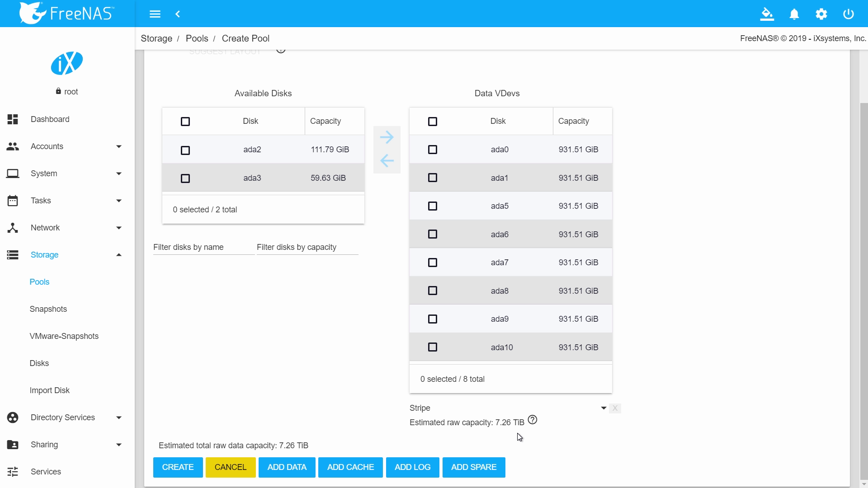Viewport: 868px width, 488px height.
Task: Check the ada8 disk checkbox
Action: click(433, 291)
